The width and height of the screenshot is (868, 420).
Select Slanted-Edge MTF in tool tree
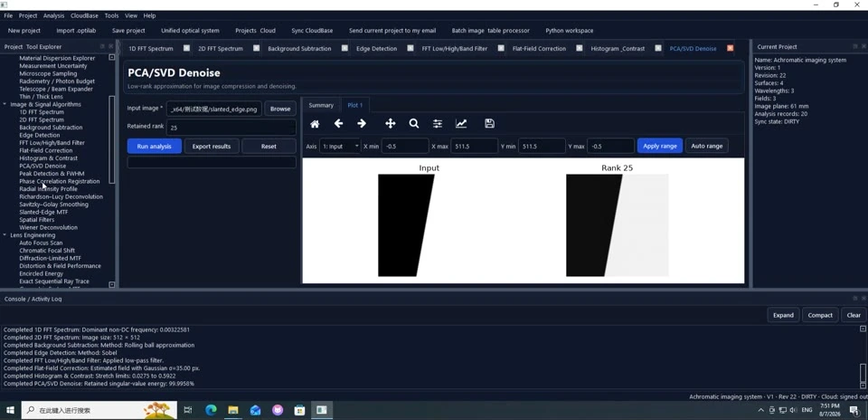tap(43, 212)
